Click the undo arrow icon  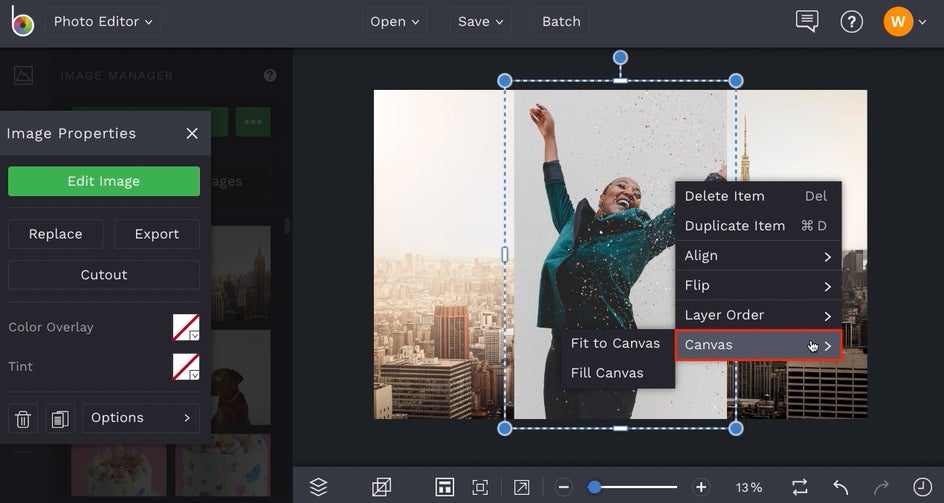[x=840, y=487]
